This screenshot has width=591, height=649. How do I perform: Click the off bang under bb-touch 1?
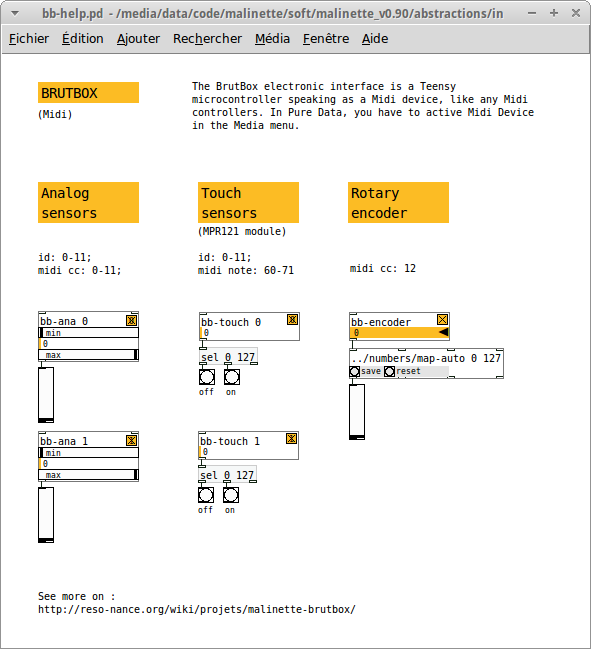(206, 495)
